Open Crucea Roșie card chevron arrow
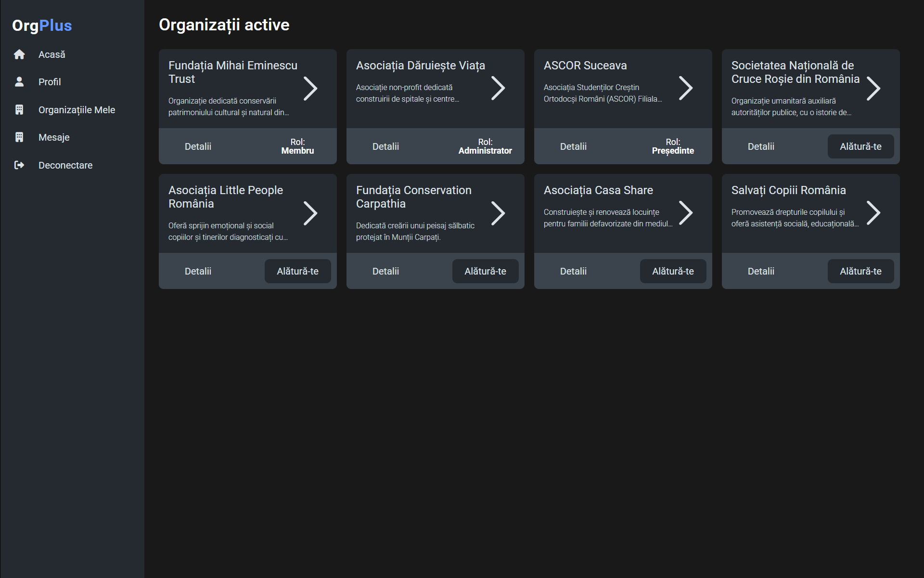The width and height of the screenshot is (924, 578). pos(873,88)
